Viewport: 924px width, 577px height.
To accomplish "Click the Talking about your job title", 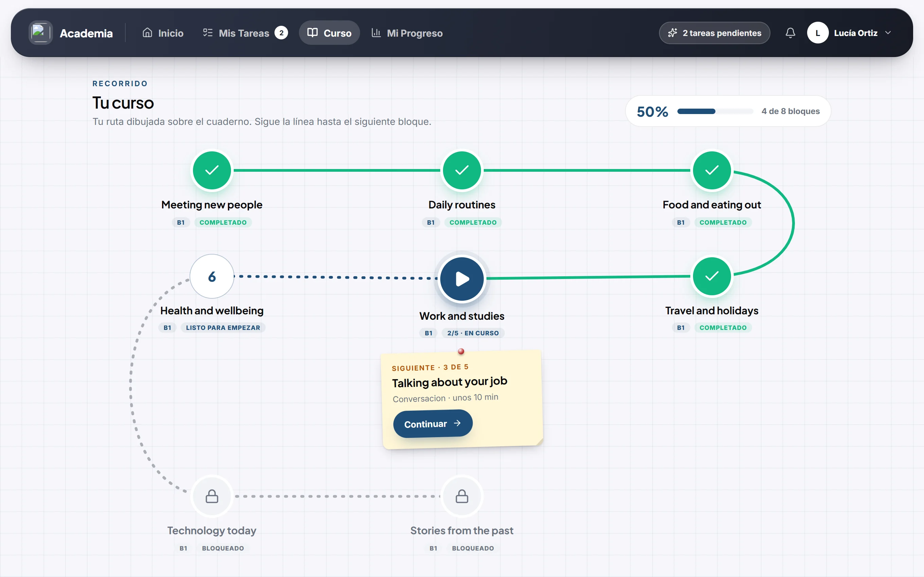I will [449, 381].
